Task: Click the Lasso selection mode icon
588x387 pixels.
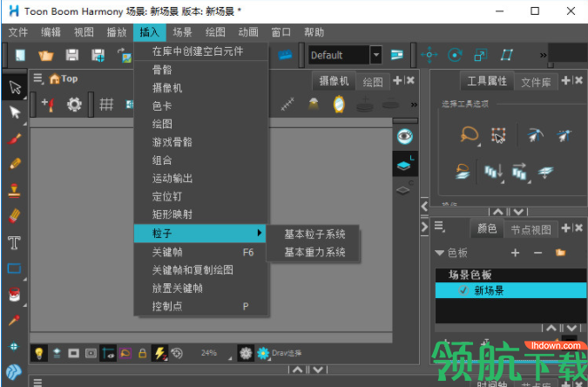Action: pyautogui.click(x=470, y=135)
